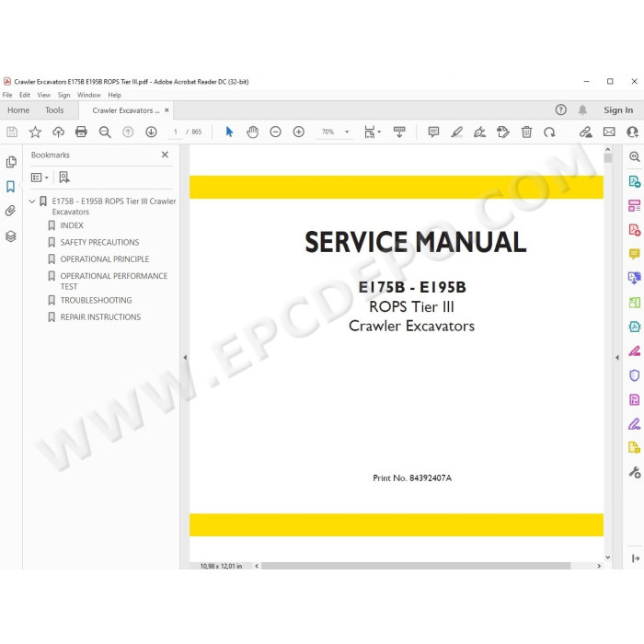Open OPERATIONAL PERFORMANCE TEST bookmark
The height and width of the screenshot is (644, 644).
(113, 281)
